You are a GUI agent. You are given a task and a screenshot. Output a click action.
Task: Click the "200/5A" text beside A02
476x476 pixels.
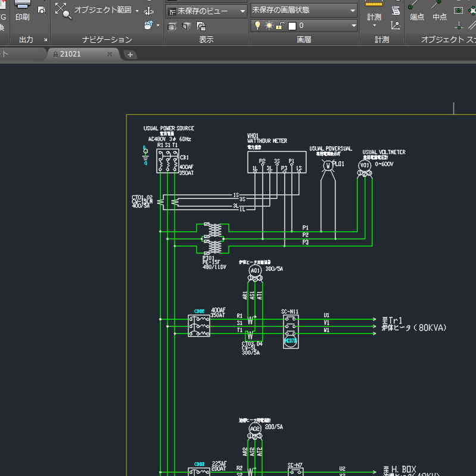[x=274, y=427]
